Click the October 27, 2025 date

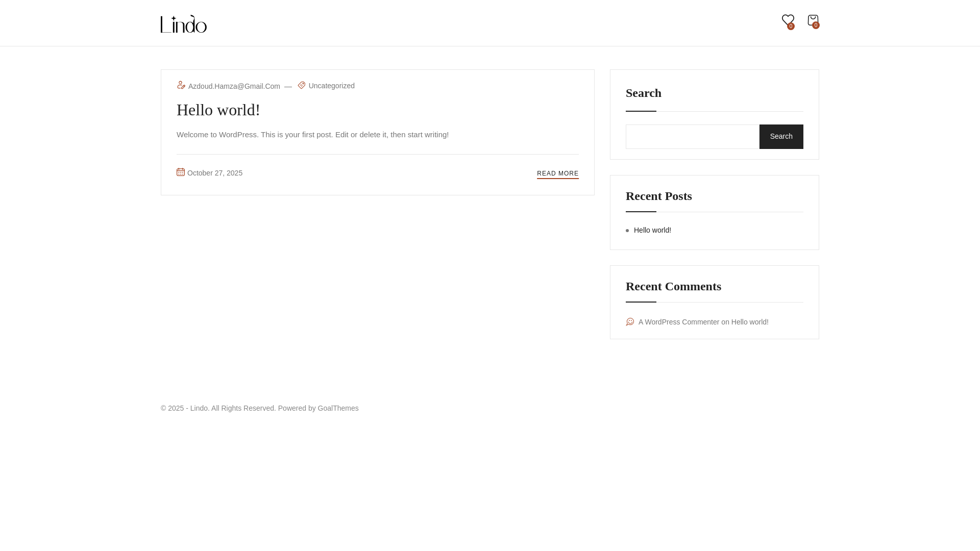(x=215, y=173)
